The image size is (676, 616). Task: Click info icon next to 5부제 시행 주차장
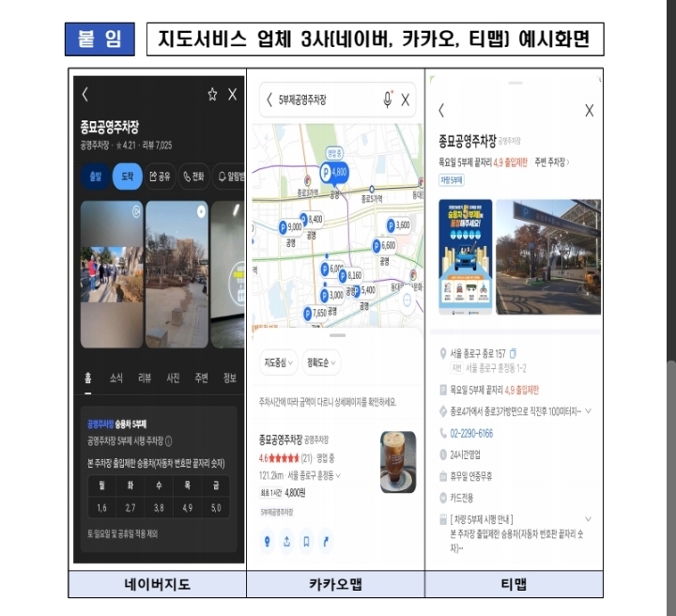click(169, 441)
